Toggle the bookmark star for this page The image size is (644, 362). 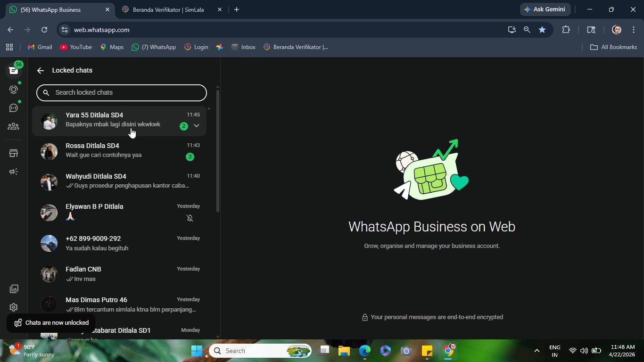point(542,30)
